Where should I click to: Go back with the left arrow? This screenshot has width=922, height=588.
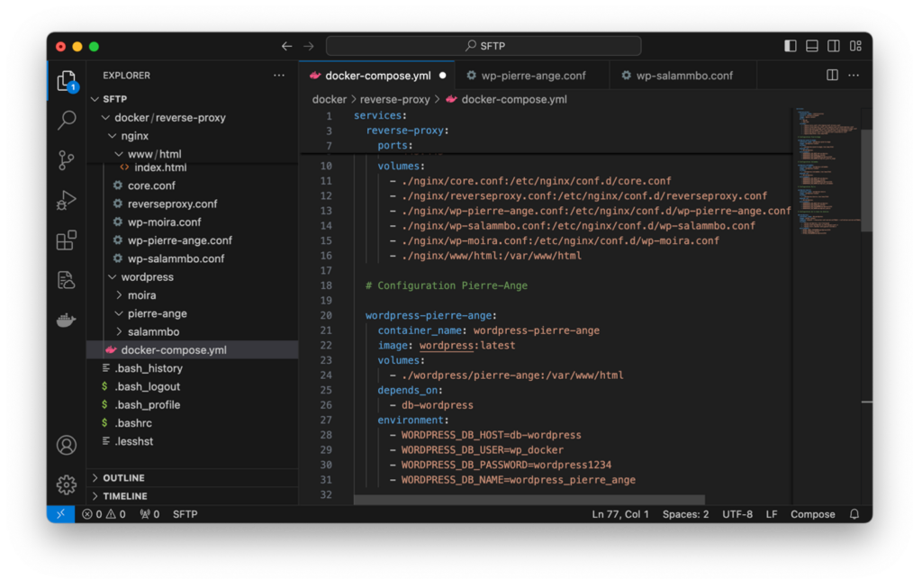click(287, 46)
